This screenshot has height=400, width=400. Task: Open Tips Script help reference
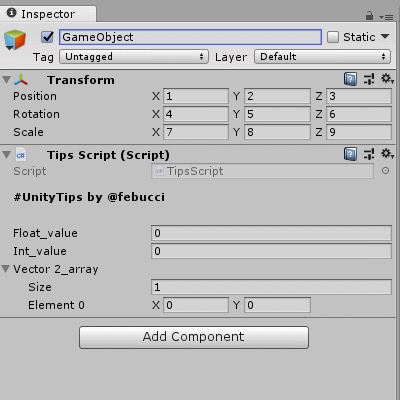(x=350, y=154)
